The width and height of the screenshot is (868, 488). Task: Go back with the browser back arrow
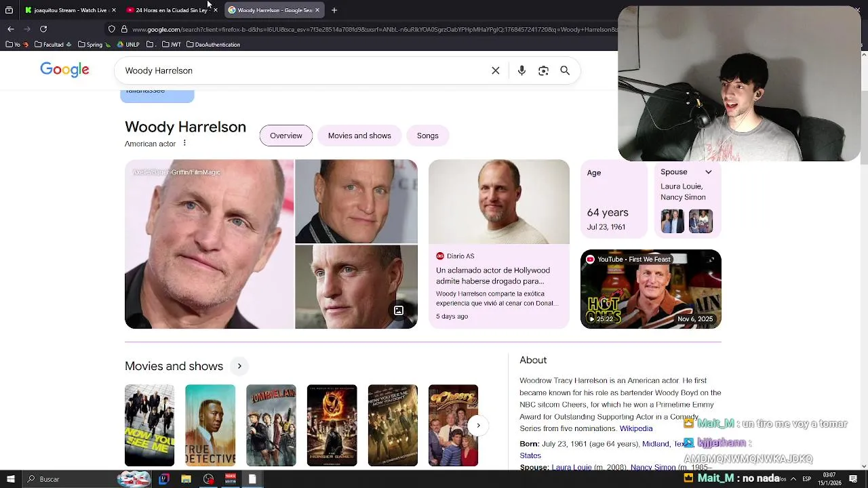[x=10, y=29]
